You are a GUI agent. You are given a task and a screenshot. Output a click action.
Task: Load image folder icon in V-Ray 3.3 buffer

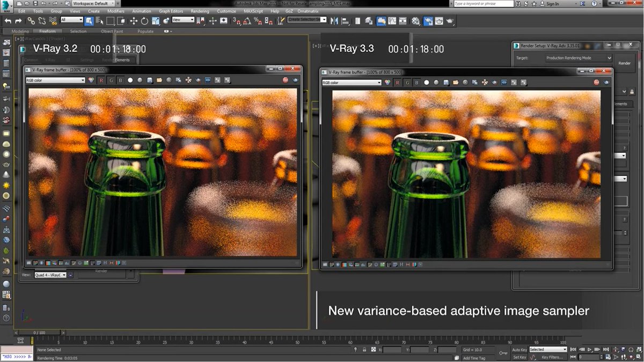tap(456, 83)
